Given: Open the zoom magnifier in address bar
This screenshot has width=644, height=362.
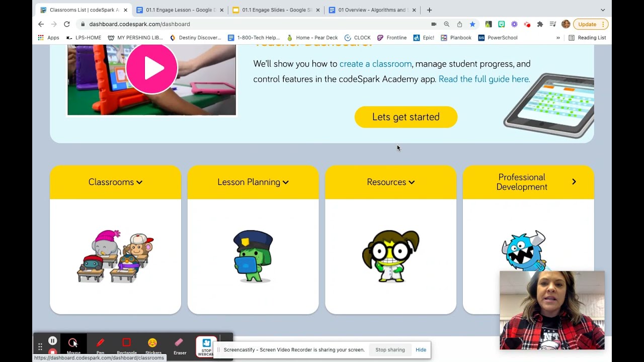Looking at the screenshot, I should tap(447, 24).
